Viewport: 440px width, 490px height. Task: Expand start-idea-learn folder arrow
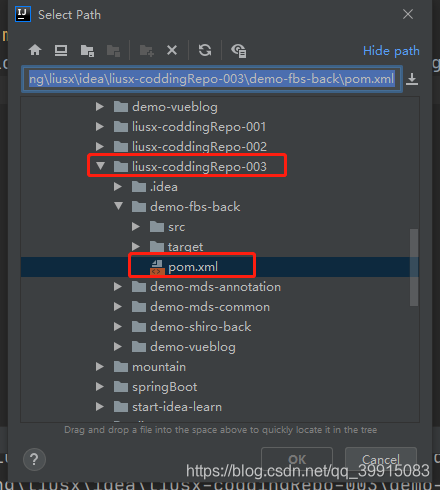tap(99, 407)
